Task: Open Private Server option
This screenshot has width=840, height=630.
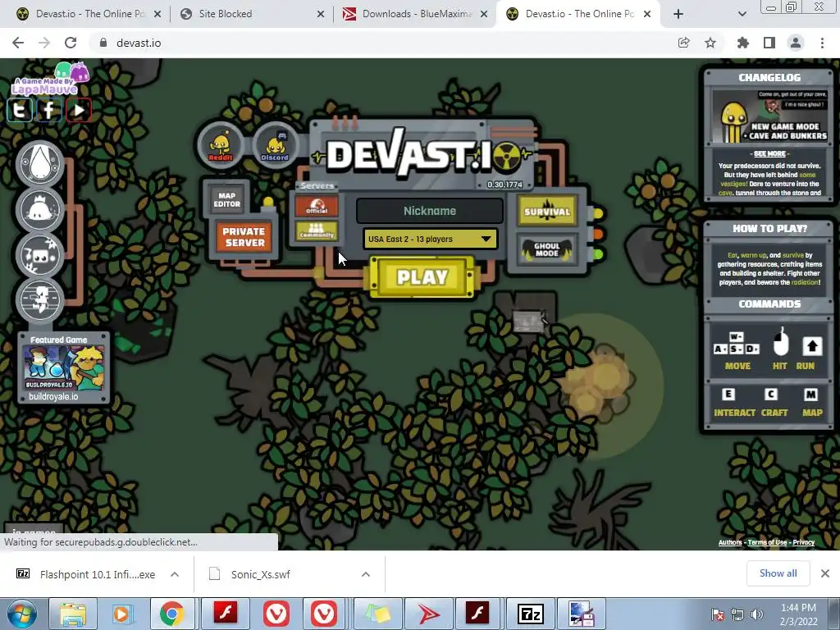Action: click(244, 237)
